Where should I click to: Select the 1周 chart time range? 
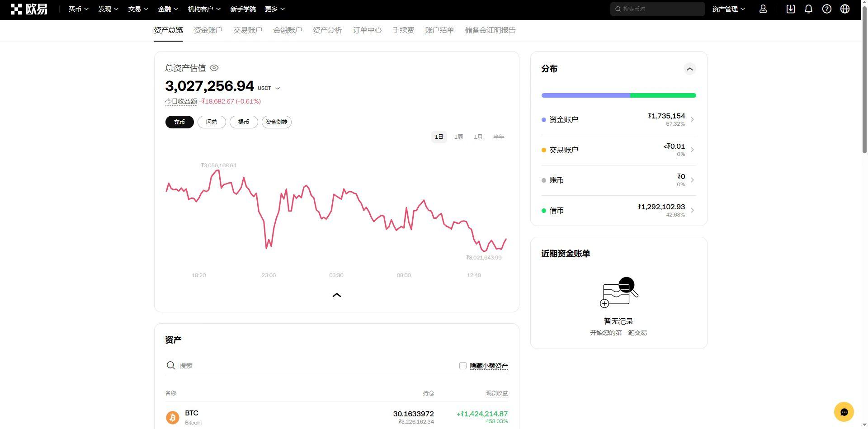[458, 137]
